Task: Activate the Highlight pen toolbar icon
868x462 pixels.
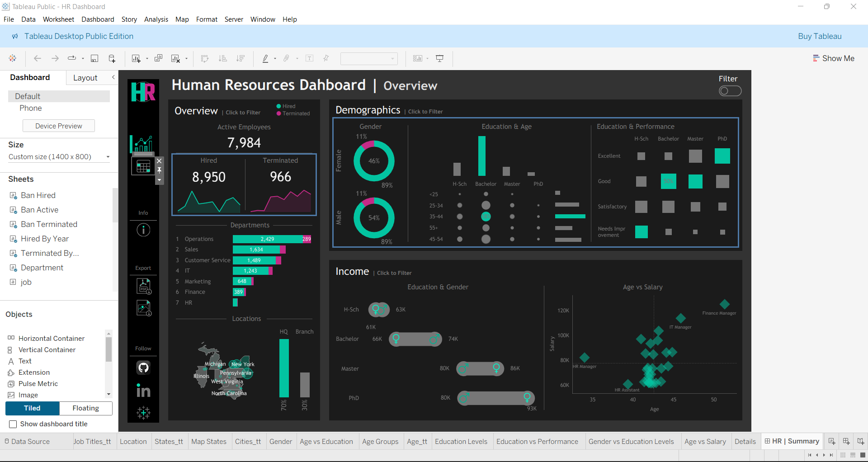Action: (x=267, y=58)
